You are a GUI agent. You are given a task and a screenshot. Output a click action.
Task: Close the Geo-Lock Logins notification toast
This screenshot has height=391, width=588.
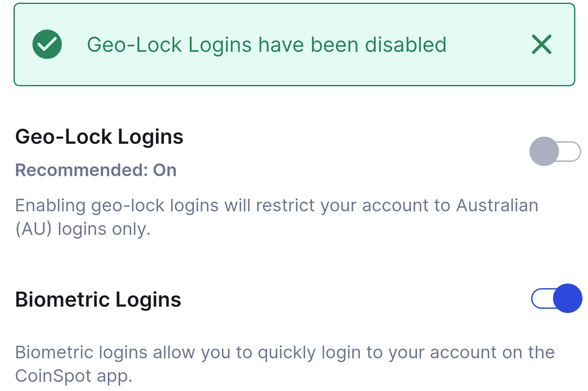(542, 44)
